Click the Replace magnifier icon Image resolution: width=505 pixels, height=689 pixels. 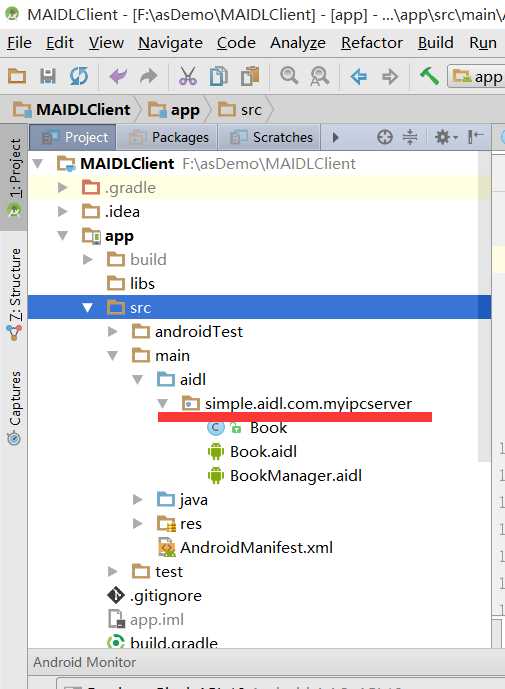pyautogui.click(x=320, y=76)
